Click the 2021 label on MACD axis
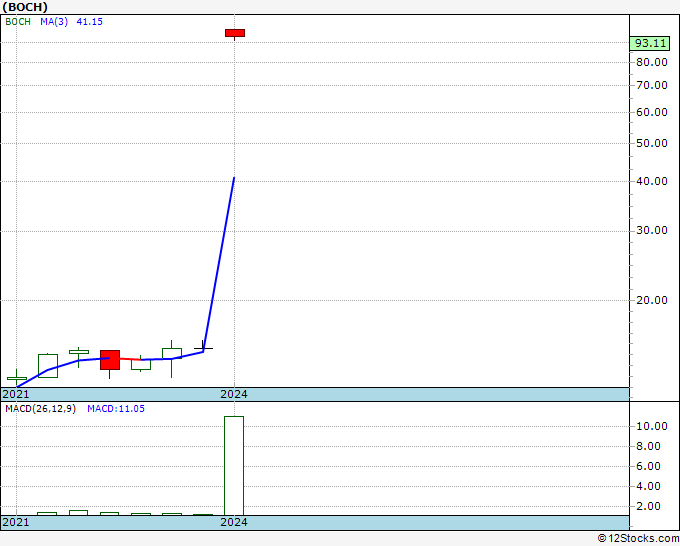Image resolution: width=680 pixels, height=546 pixels. coord(16,522)
